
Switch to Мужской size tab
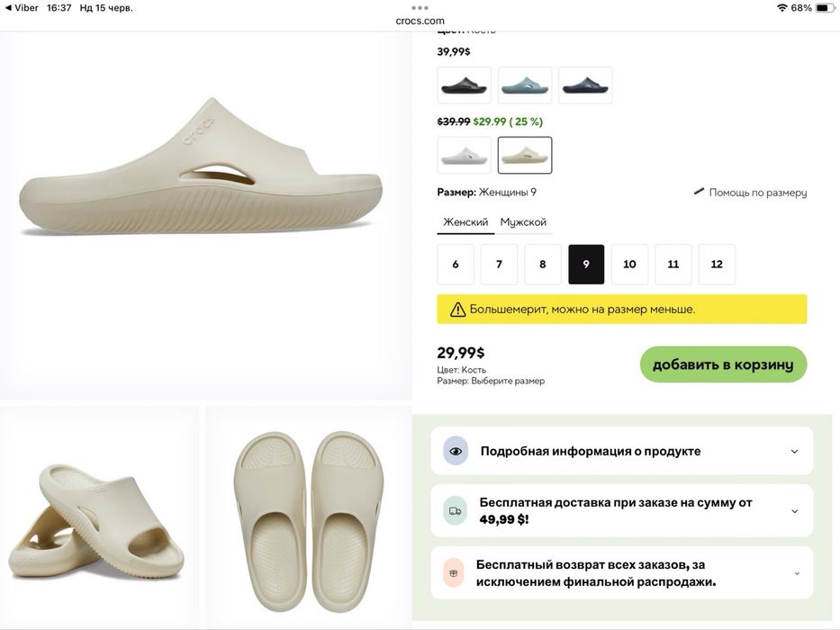[x=523, y=222]
